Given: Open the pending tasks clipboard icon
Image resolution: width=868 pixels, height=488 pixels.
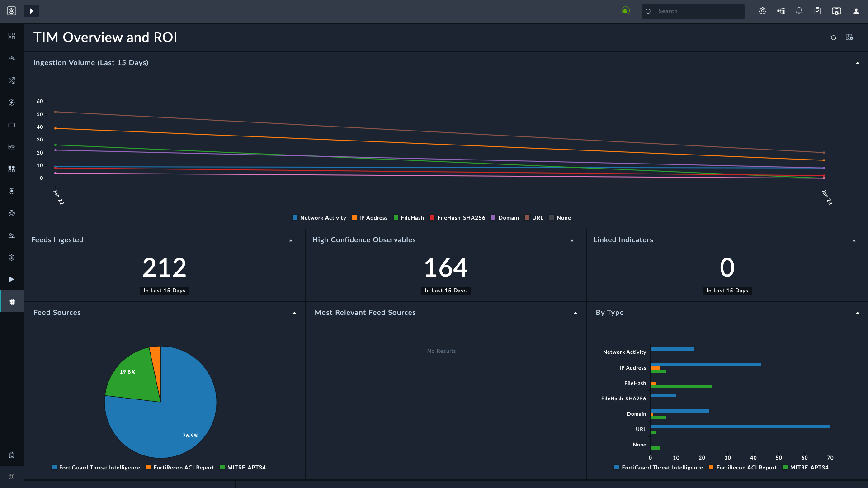Looking at the screenshot, I should click(817, 11).
